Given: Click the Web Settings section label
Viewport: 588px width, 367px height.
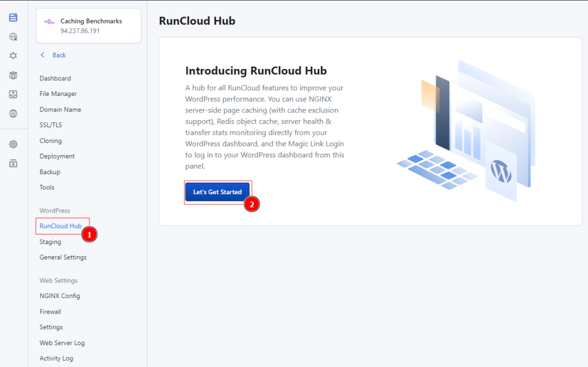Looking at the screenshot, I should [x=59, y=281].
